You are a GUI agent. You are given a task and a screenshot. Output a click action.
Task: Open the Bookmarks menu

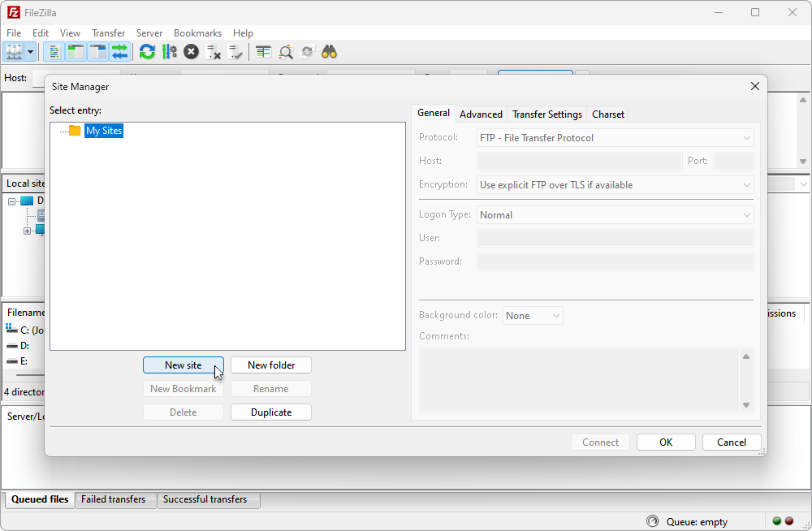[198, 33]
